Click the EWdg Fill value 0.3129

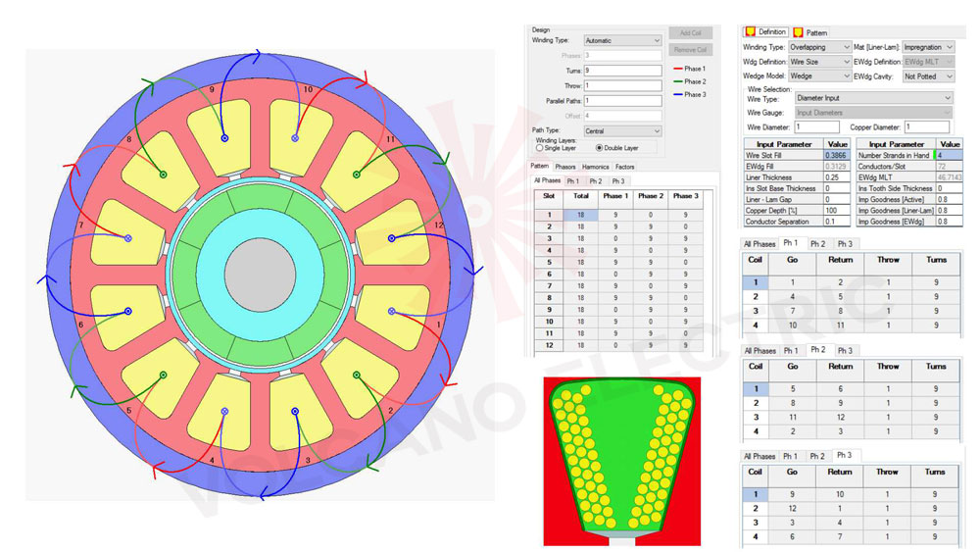pos(836,167)
